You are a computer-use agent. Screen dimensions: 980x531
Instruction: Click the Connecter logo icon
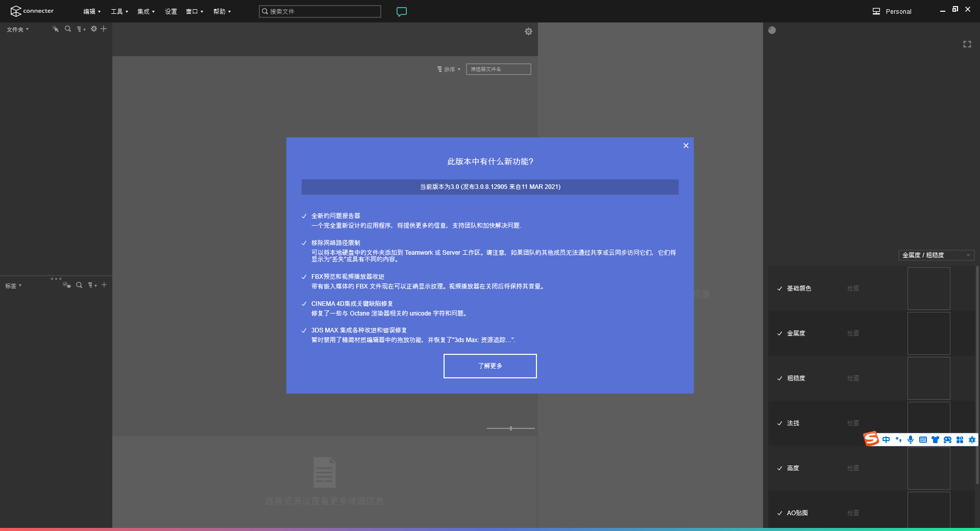tap(15, 11)
